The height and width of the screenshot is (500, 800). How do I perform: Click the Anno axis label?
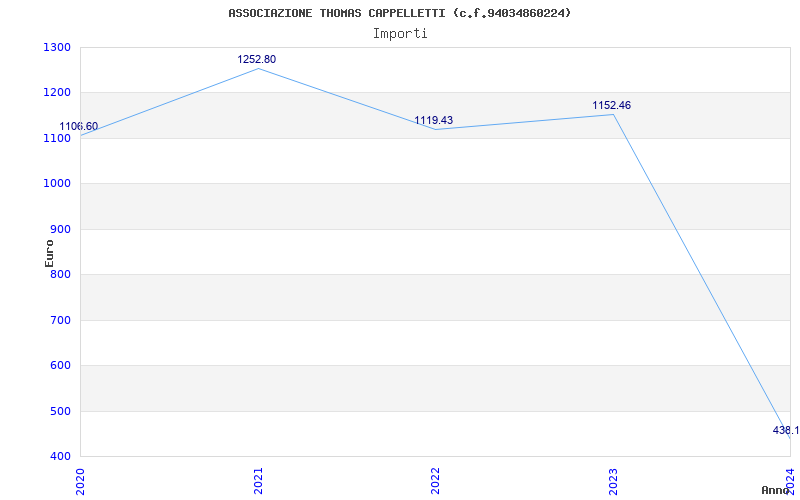tap(776, 490)
